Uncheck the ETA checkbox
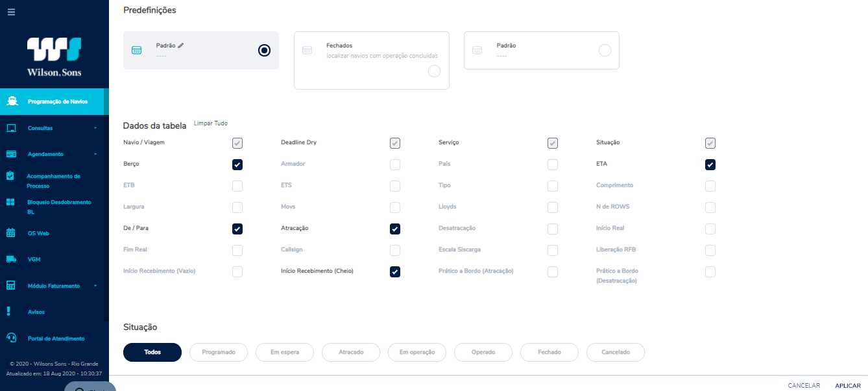Screen dimensions: 868x391 (710, 165)
